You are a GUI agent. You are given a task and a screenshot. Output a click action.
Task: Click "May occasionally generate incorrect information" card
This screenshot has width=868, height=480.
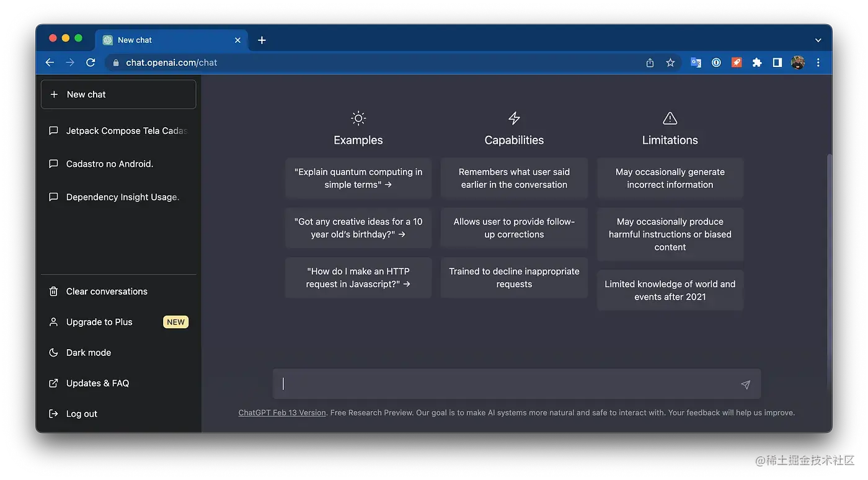(670, 178)
